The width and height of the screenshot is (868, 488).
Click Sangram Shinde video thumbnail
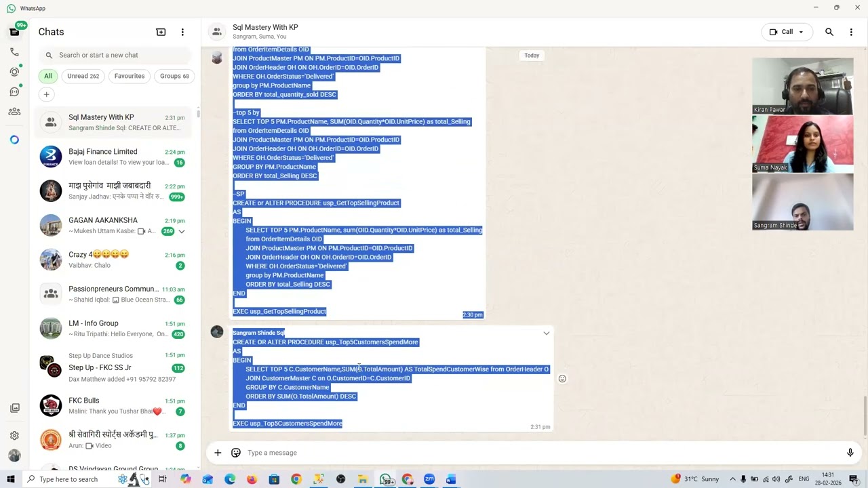[x=802, y=202]
